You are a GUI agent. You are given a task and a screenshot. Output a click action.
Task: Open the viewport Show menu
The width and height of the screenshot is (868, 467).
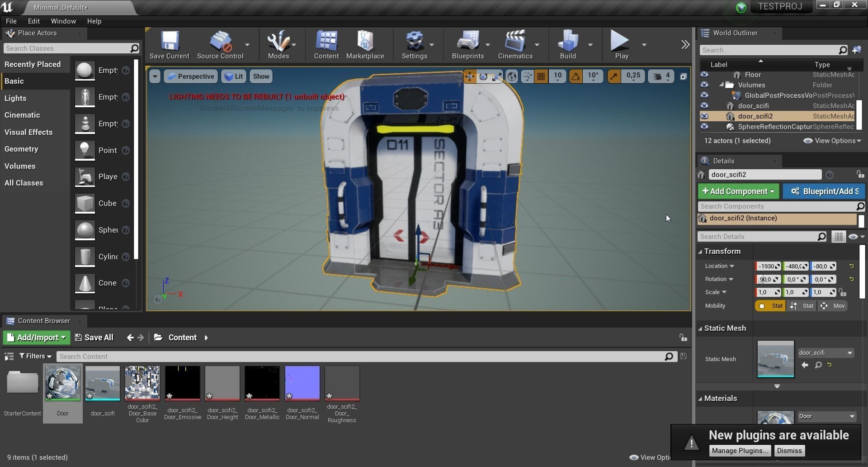261,76
